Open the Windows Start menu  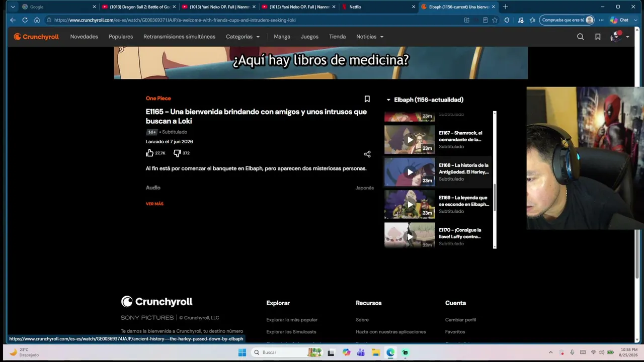tap(242, 352)
